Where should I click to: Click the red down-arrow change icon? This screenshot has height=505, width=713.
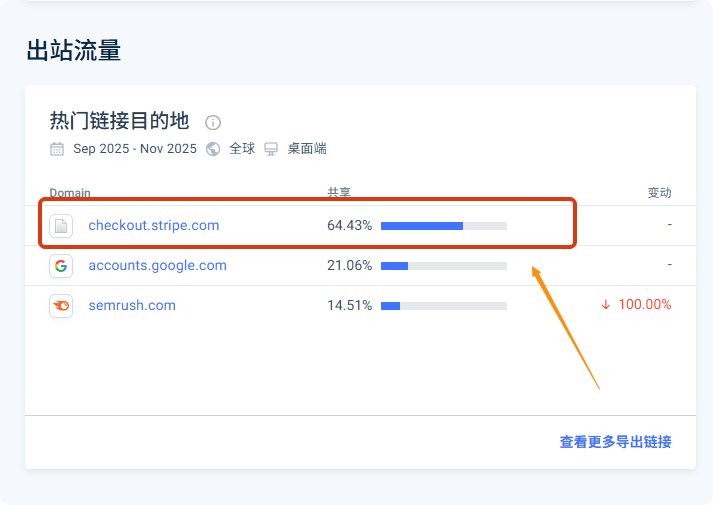pyautogui.click(x=606, y=305)
